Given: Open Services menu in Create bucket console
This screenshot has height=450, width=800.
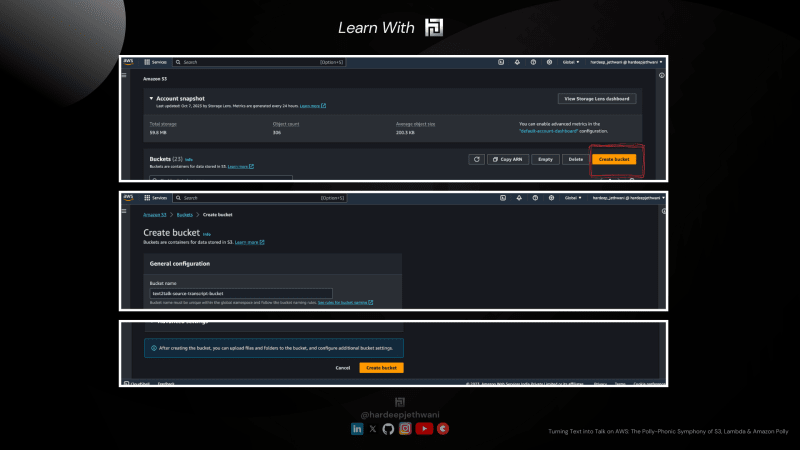Looking at the screenshot, I should (155, 198).
